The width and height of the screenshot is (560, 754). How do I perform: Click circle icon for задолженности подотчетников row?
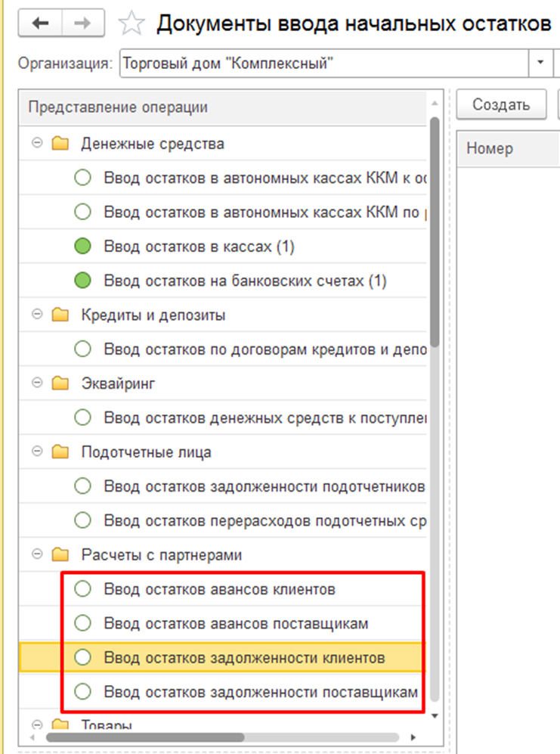point(82,486)
